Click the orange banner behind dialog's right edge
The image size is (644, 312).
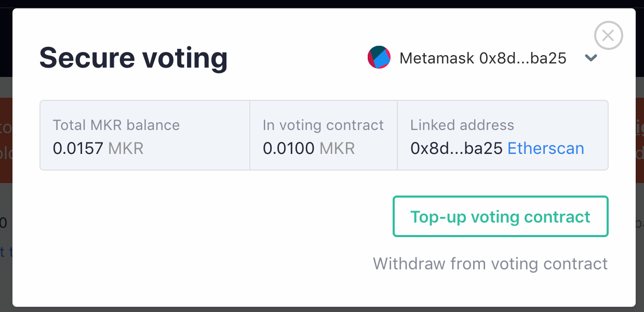[639, 140]
